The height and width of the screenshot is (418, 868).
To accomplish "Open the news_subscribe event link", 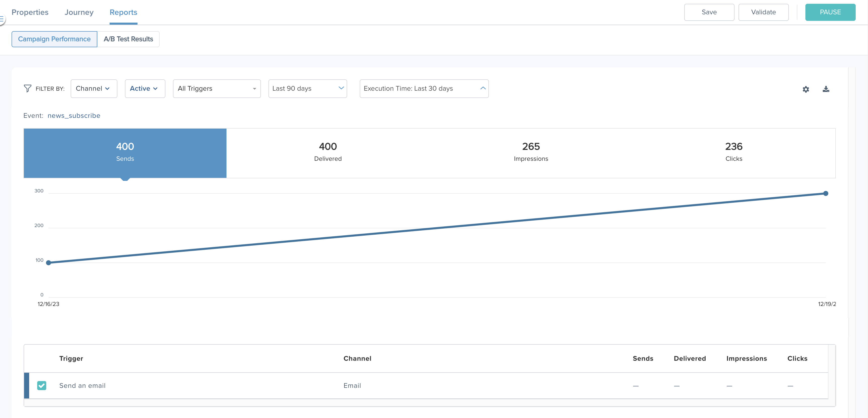I will click(x=74, y=116).
